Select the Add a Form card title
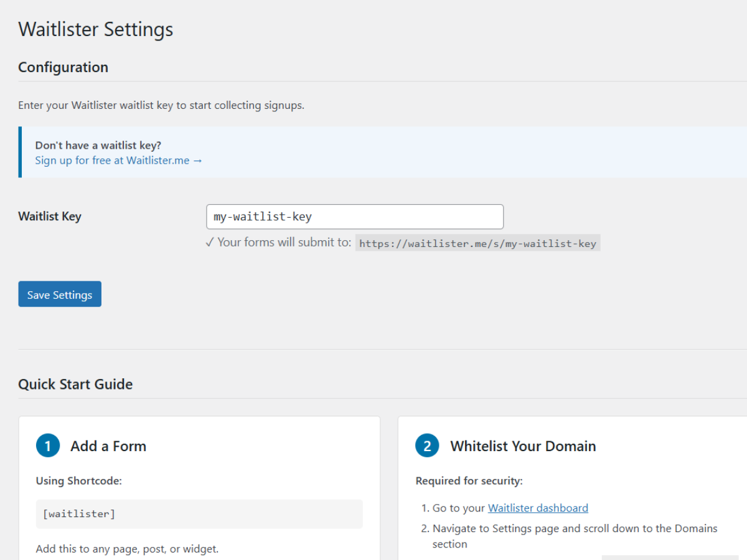Image resolution: width=747 pixels, height=560 pixels. point(108,446)
